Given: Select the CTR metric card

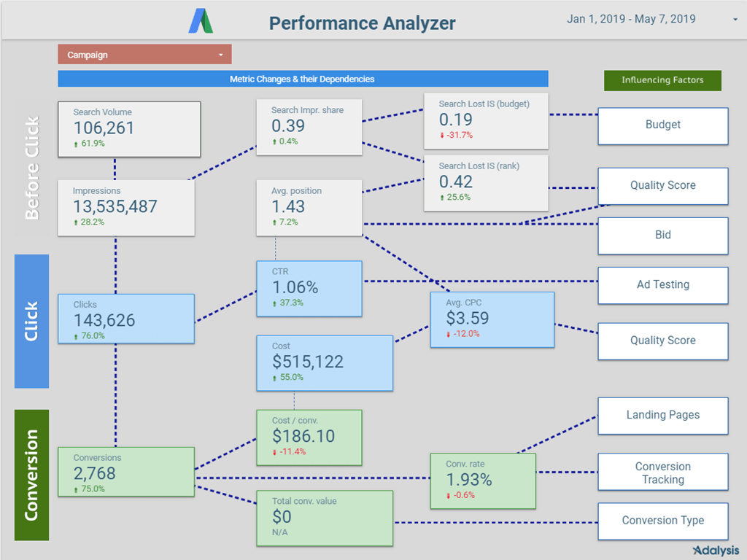Looking at the screenshot, I should click(309, 289).
